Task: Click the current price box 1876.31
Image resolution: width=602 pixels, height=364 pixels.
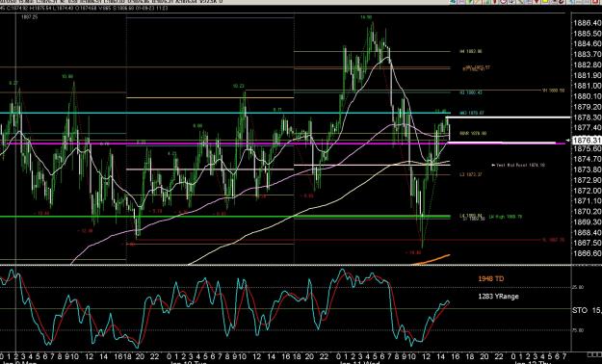Action: [586, 141]
